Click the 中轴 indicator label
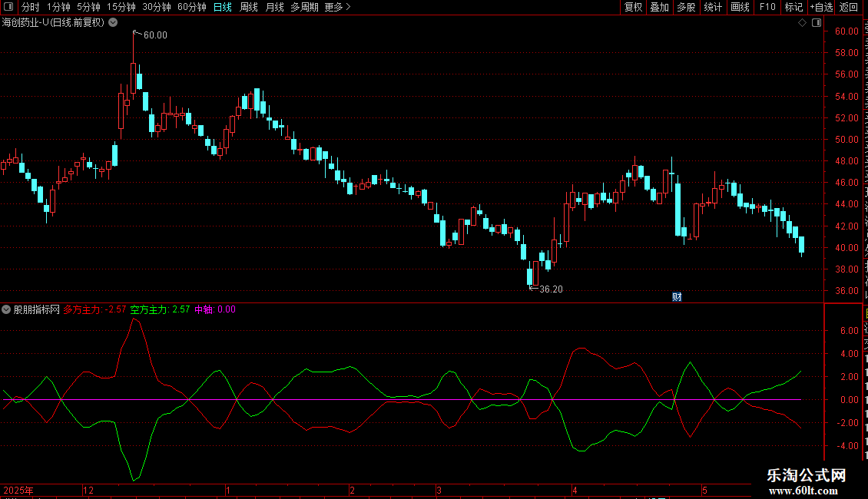Screen dimensions: 868x499 (x=215, y=310)
